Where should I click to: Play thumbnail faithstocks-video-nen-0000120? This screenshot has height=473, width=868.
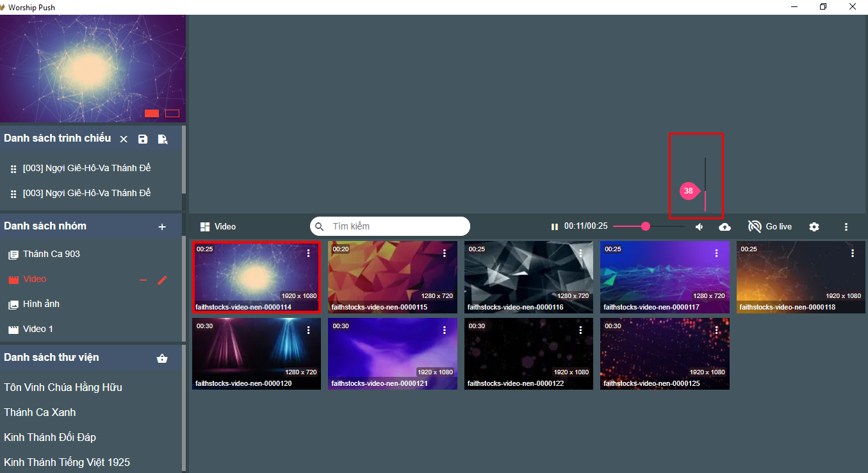256,354
